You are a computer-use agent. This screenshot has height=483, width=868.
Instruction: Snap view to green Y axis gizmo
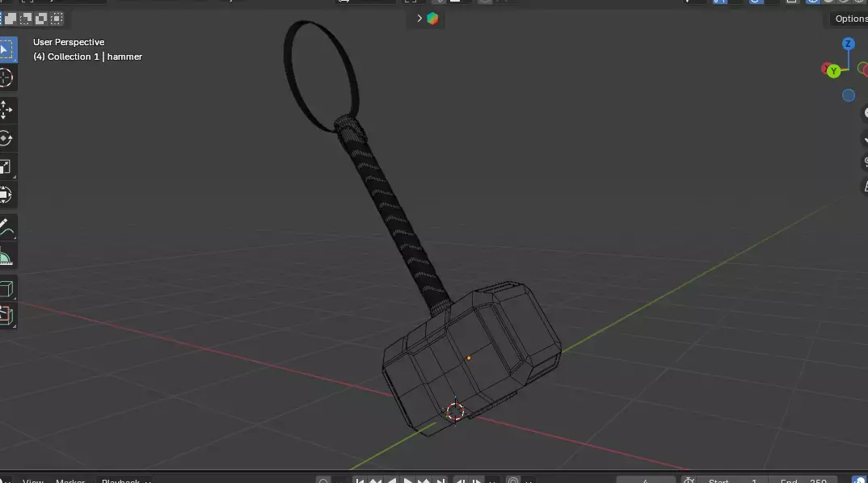click(x=834, y=71)
